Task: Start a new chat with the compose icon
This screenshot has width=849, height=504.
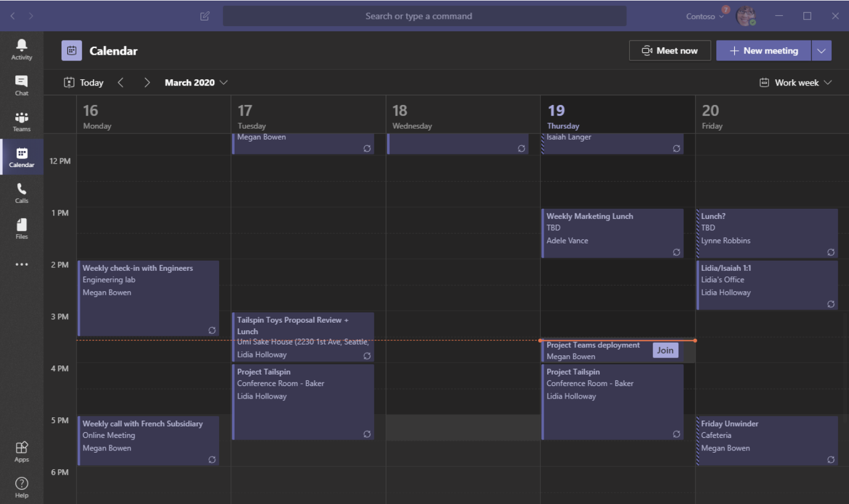Action: [204, 17]
